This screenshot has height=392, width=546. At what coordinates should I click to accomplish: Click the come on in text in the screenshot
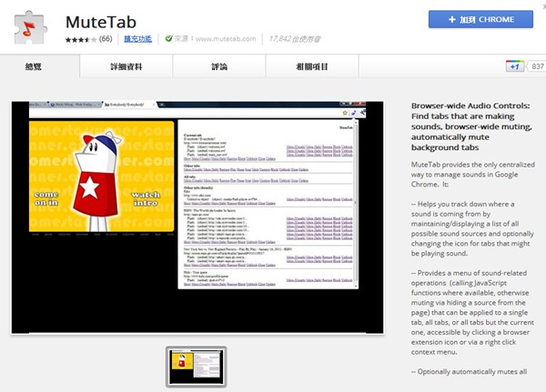point(46,198)
